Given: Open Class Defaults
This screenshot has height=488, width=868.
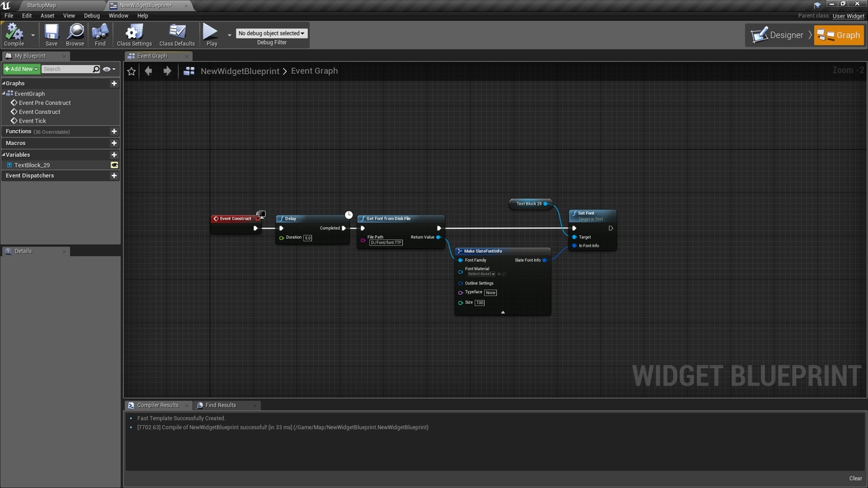Looking at the screenshot, I should [x=177, y=35].
